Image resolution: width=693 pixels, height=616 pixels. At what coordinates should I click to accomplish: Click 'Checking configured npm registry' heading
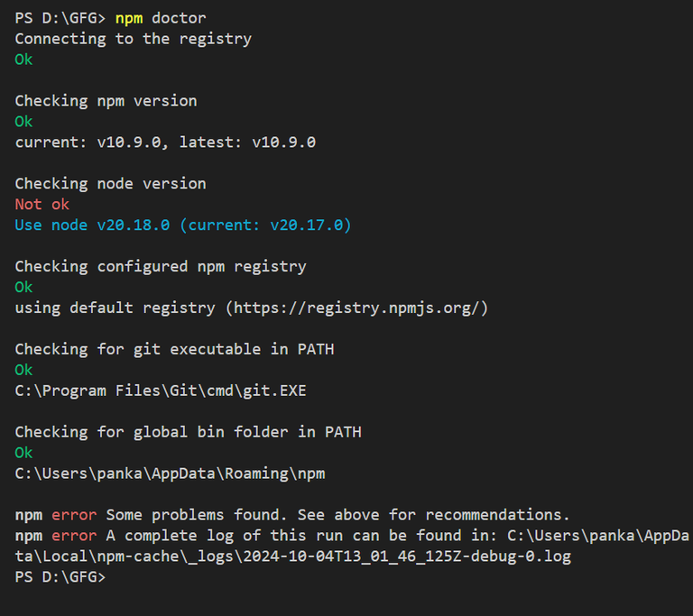click(x=161, y=267)
